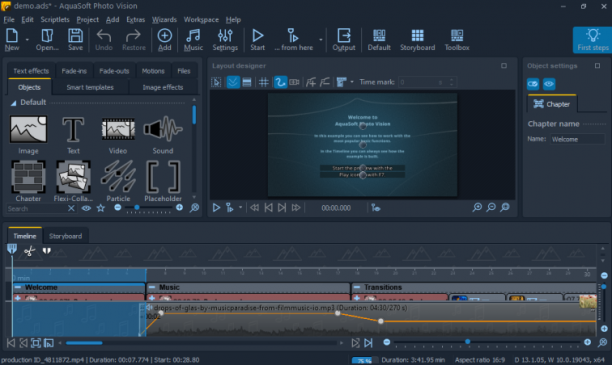Toggle the camera pan mode icon
This screenshot has height=365, width=612.
[295, 82]
